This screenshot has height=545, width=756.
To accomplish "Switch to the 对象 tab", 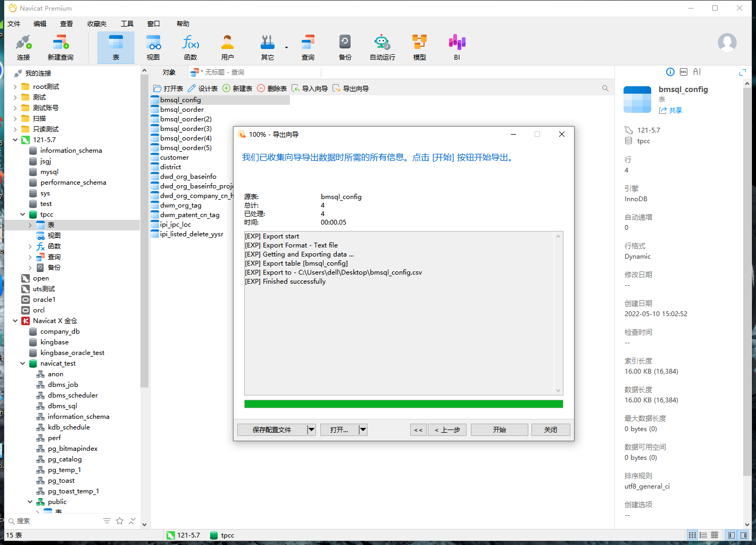I will (x=169, y=72).
